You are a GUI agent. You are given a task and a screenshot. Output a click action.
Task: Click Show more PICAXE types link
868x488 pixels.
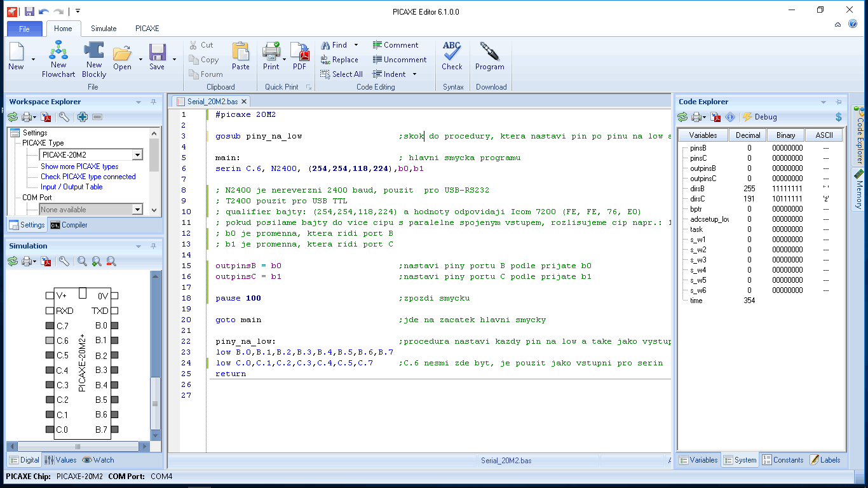[x=79, y=166]
